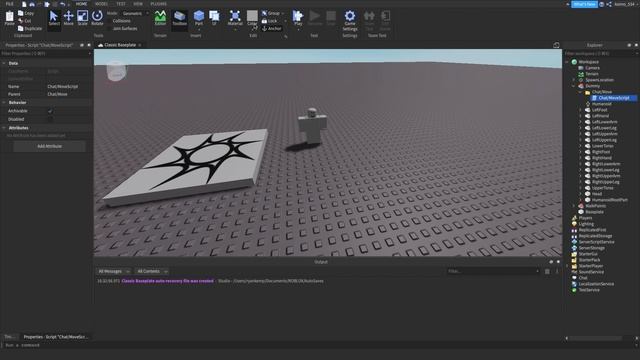Open the Material picker
Image resolution: width=640 pixels, height=360 pixels.
(235, 18)
